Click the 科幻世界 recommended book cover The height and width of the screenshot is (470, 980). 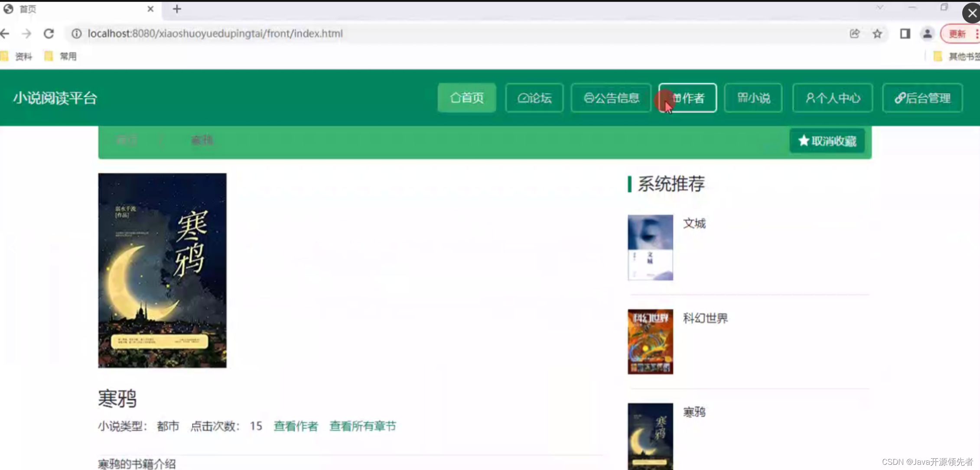(650, 341)
